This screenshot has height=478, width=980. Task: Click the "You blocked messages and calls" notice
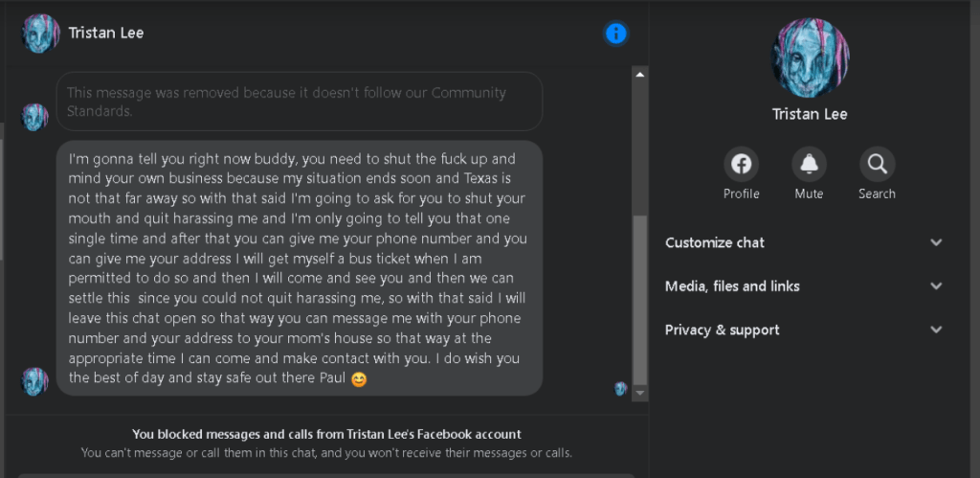pyautogui.click(x=326, y=434)
